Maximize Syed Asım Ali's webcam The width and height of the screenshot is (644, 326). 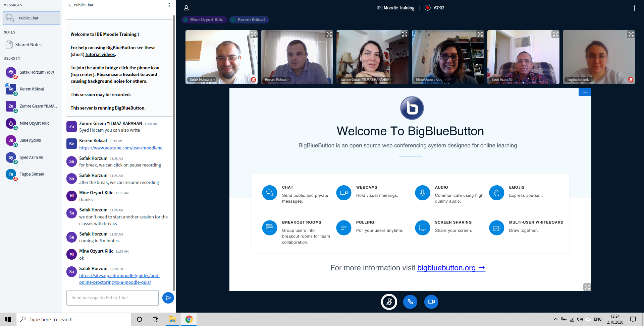click(555, 34)
